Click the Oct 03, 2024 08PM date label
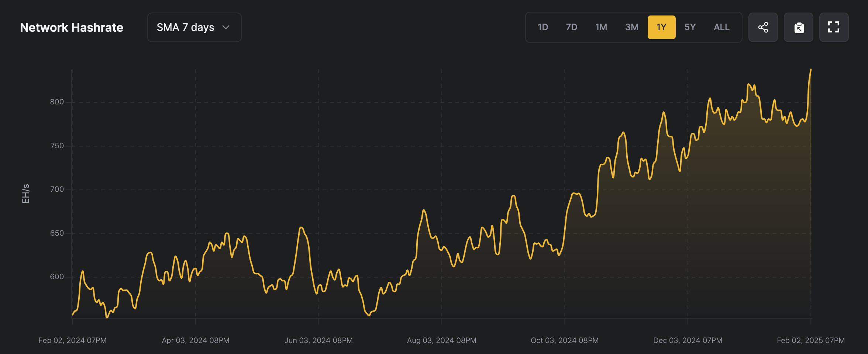This screenshot has height=354, width=868. (565, 340)
